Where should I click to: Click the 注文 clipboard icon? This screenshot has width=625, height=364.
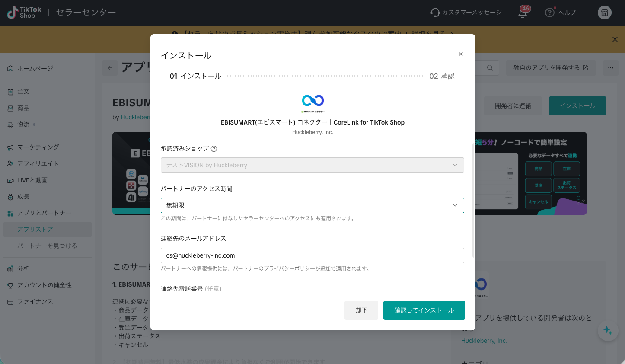[10, 92]
